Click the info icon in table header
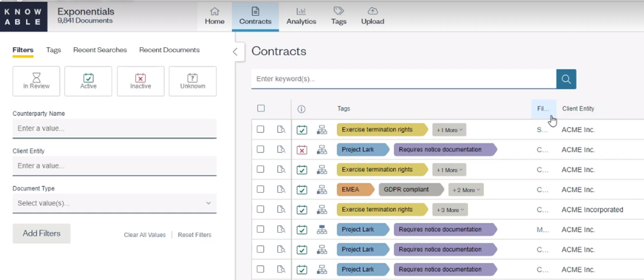This screenshot has width=644, height=280. (x=302, y=109)
